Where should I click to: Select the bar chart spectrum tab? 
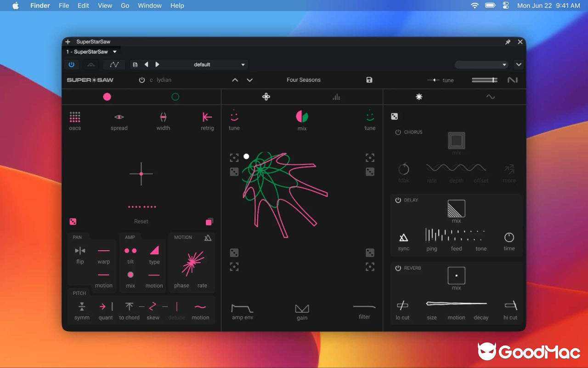pos(336,97)
